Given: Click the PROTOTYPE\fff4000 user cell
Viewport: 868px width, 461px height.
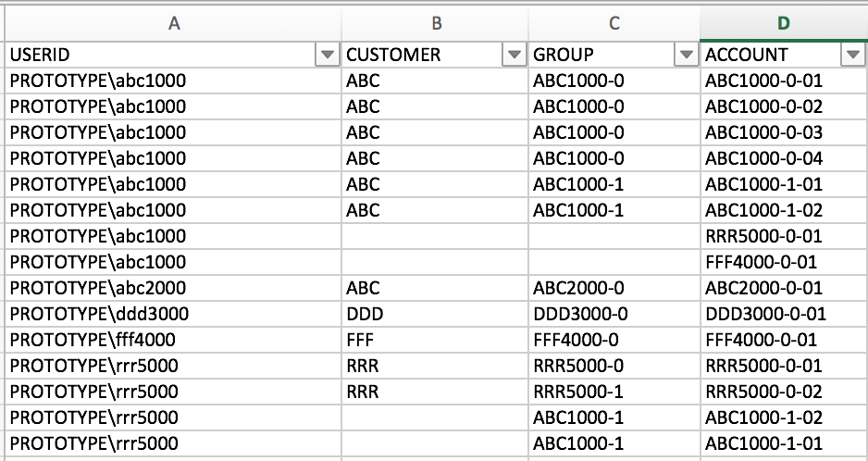Looking at the screenshot, I should [x=93, y=340].
